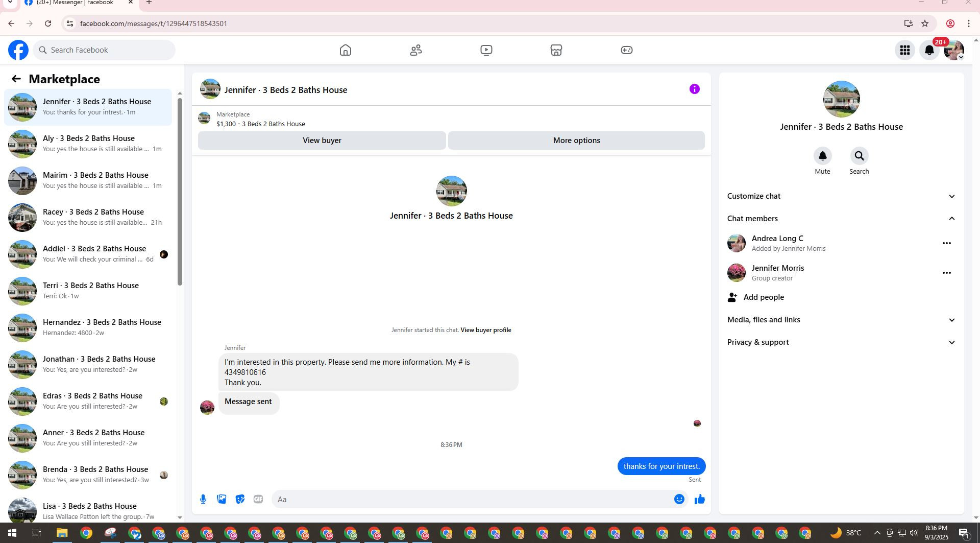Expand Media, files and links section
980x543 pixels.
[x=841, y=320]
